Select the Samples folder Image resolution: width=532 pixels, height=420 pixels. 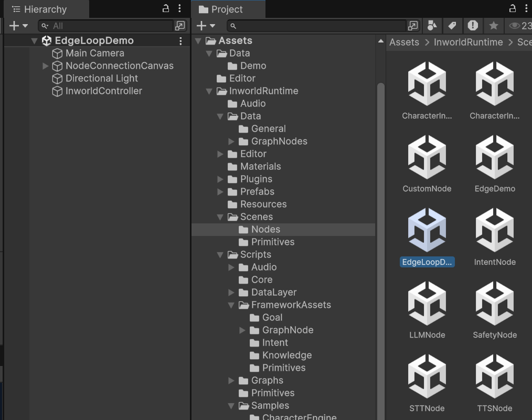[263, 406]
